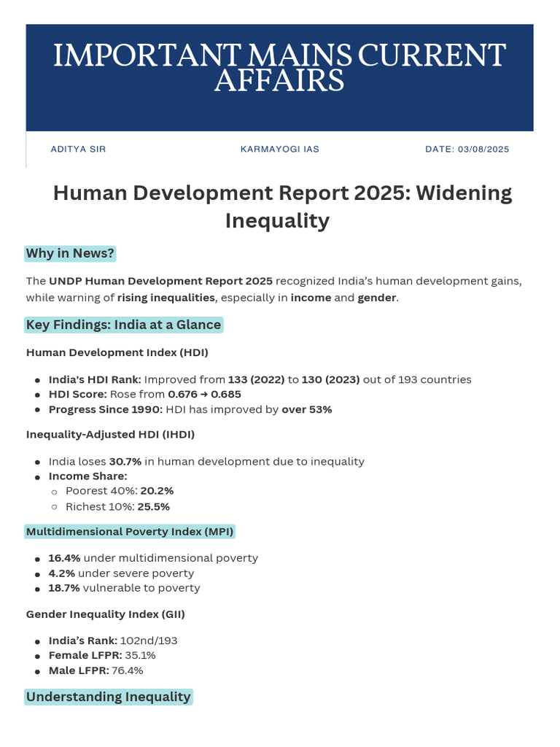Viewport: 560px width, 747px height.
Task: Click the 'Female LFPR: 35.1%' line
Action: click(x=102, y=656)
